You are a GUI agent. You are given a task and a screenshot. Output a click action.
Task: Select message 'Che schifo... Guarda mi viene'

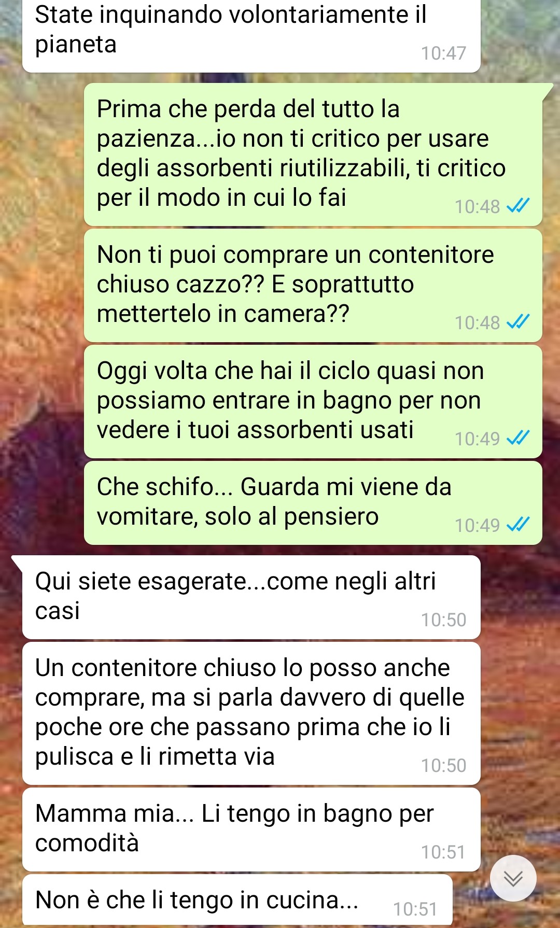click(x=313, y=503)
